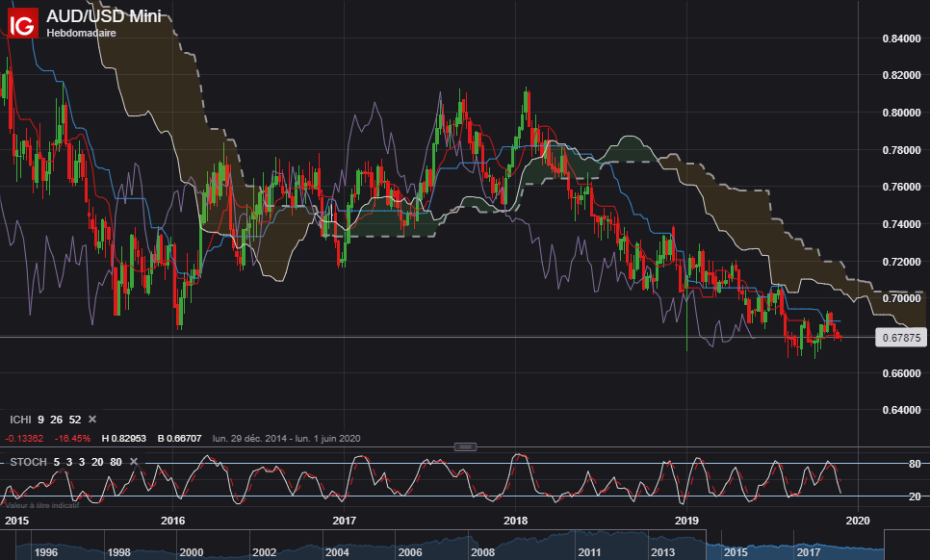Remove the ICHI indicator with its X
This screenshot has height=560, width=930.
click(x=92, y=419)
